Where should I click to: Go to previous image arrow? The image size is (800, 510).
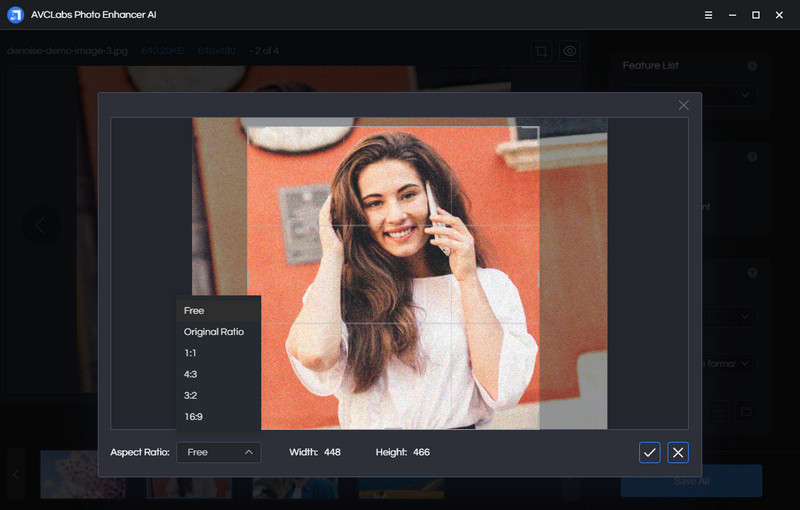pyautogui.click(x=40, y=225)
